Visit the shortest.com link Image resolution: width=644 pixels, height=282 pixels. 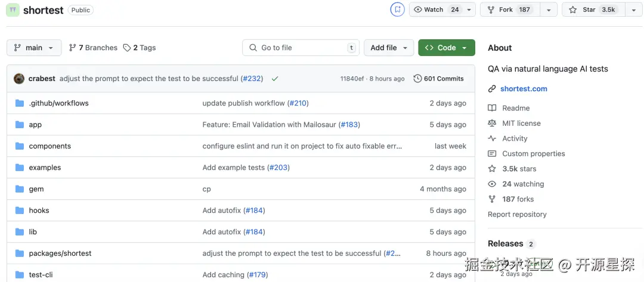pyautogui.click(x=524, y=89)
